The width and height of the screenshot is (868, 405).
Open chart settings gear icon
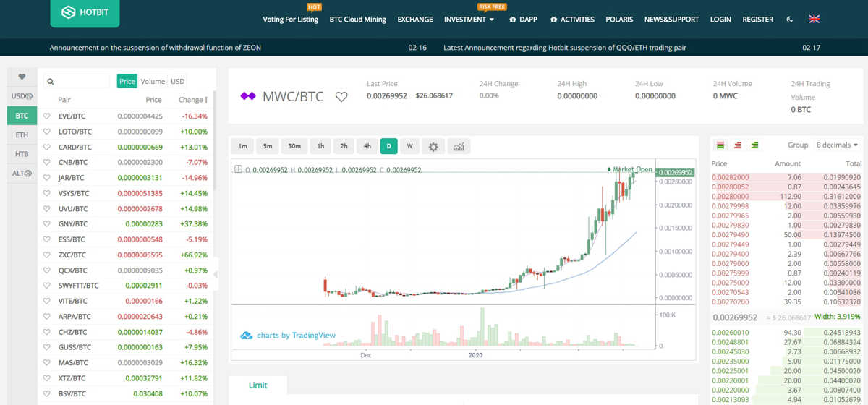click(433, 146)
